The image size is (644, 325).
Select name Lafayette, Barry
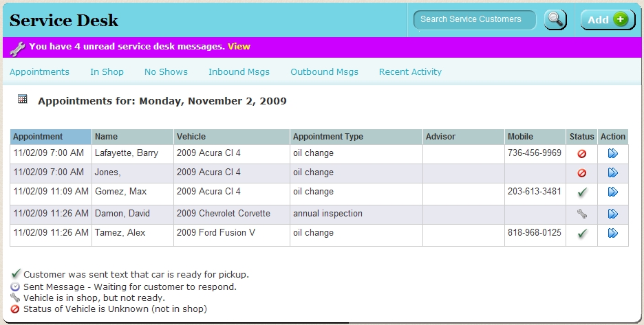127,153
